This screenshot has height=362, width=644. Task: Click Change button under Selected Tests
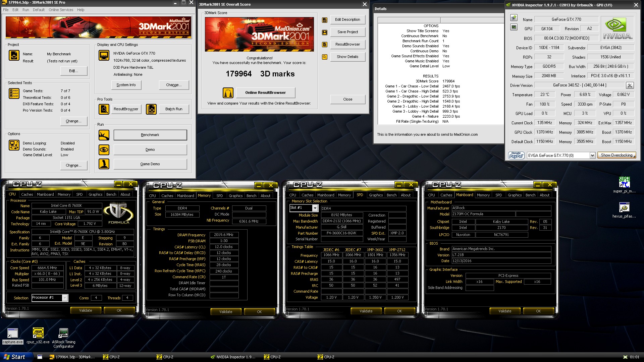74,121
